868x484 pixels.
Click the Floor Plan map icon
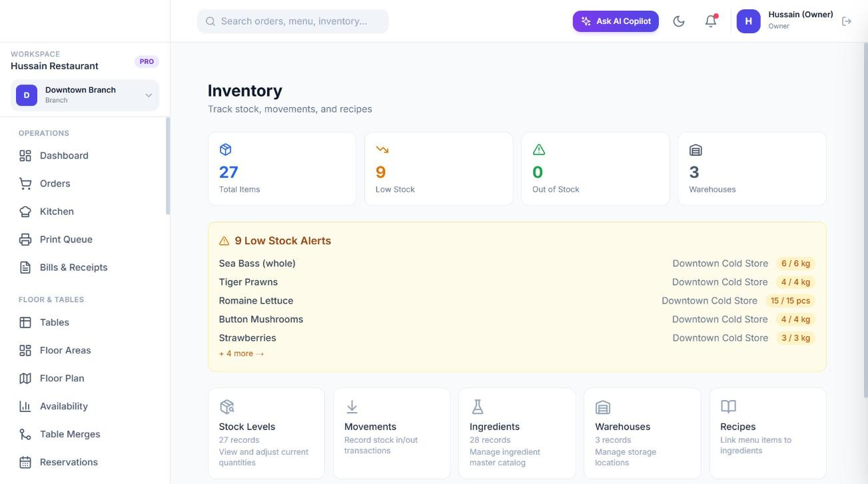(25, 378)
